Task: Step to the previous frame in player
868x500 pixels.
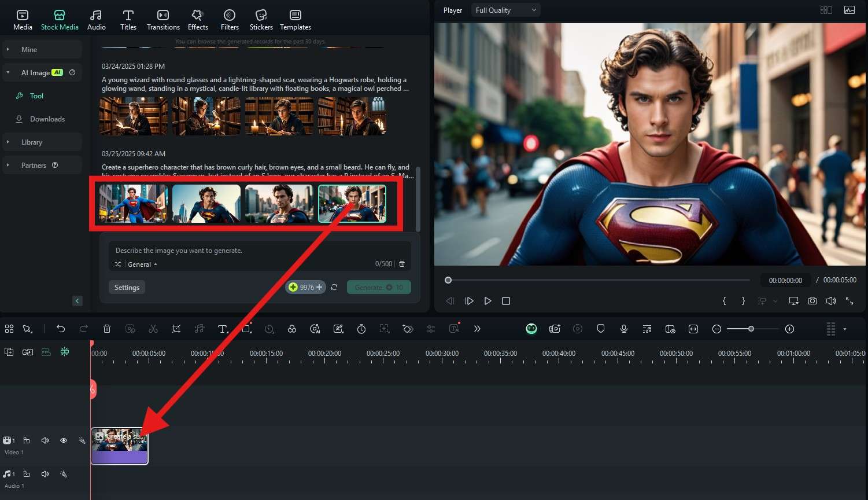Action: (450, 301)
